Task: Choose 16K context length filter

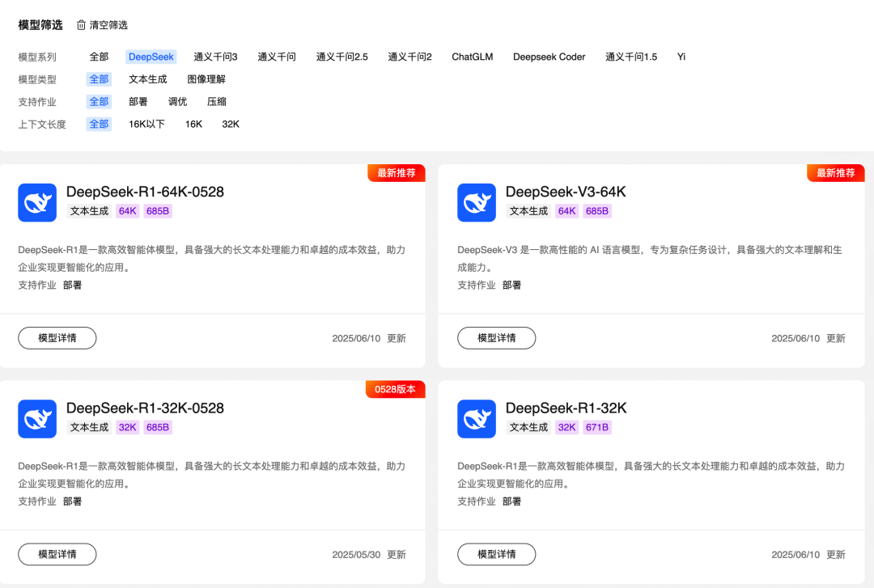Action: coord(194,124)
